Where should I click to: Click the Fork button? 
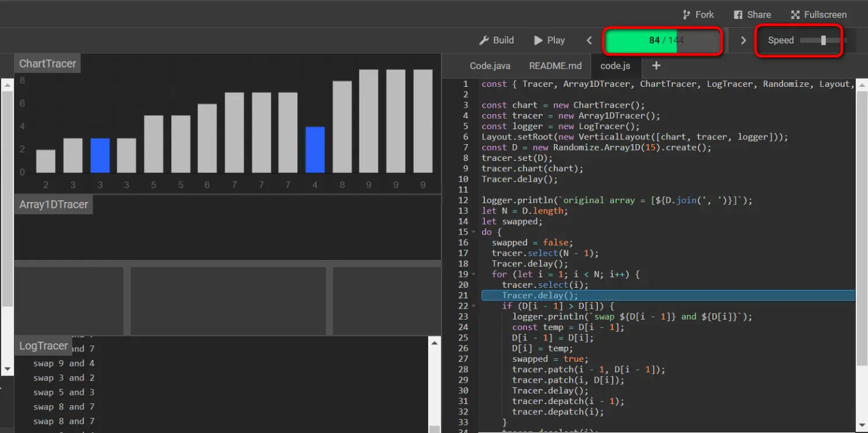coord(698,14)
